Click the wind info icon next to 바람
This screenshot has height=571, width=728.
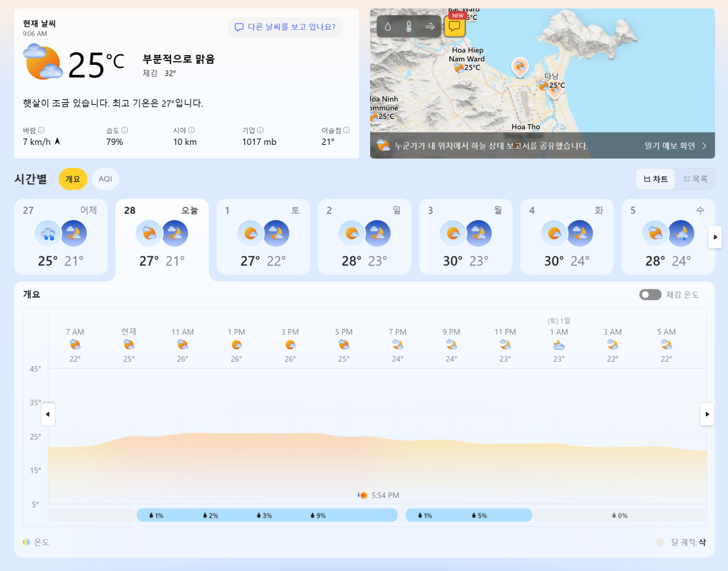pyautogui.click(x=41, y=130)
